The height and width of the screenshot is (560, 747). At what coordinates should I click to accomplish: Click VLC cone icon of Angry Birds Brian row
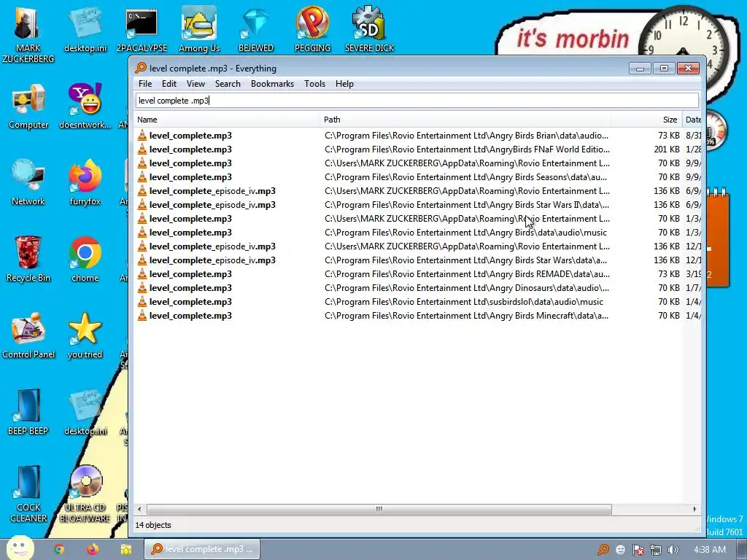point(142,135)
